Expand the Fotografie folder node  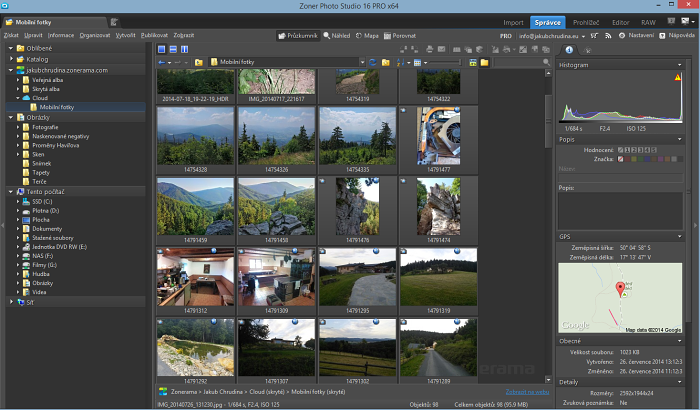[x=18, y=127]
